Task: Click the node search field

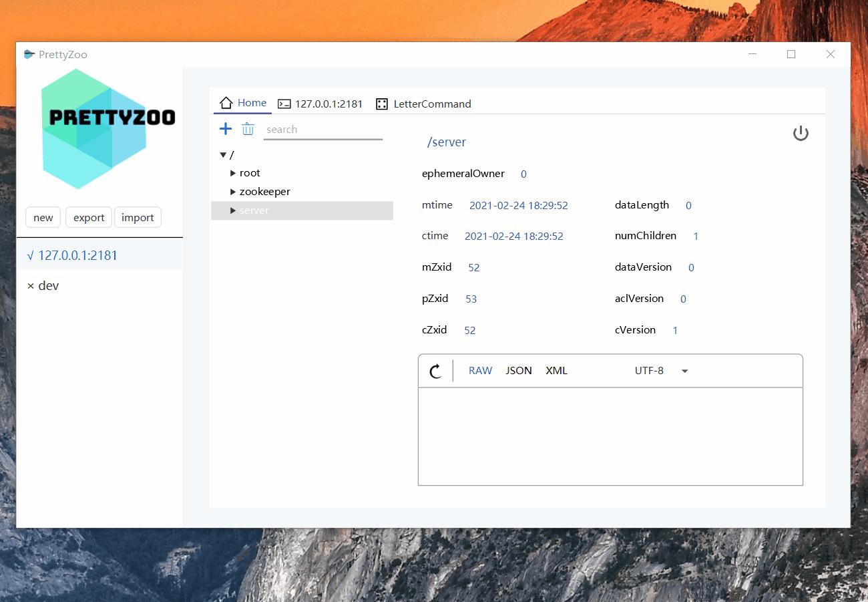Action: point(323,130)
